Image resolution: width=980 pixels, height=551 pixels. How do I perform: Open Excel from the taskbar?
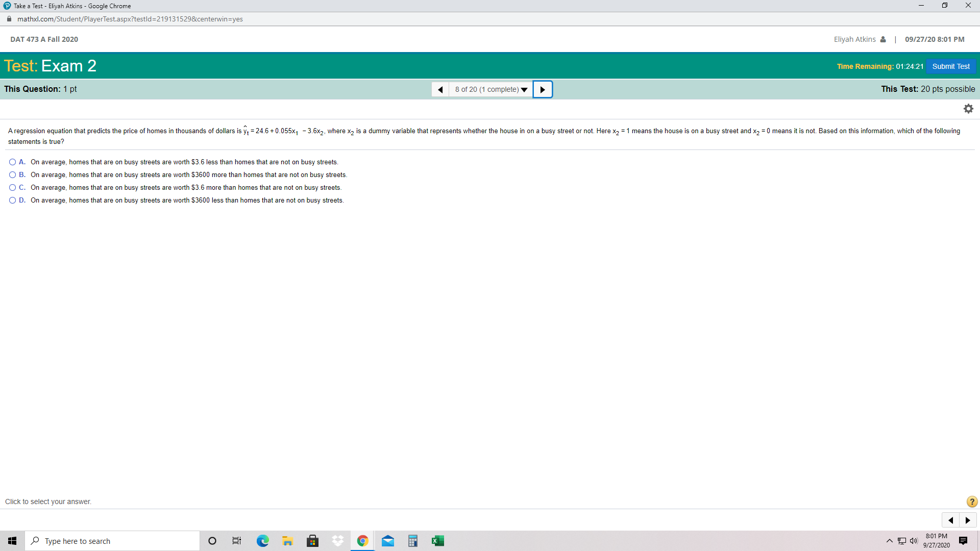[x=438, y=540]
